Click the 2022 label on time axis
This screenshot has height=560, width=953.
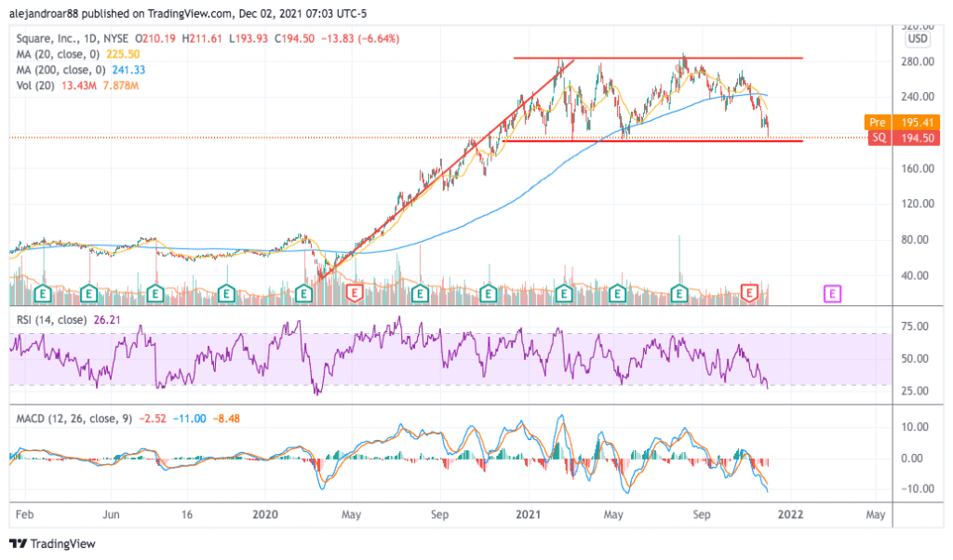[790, 514]
